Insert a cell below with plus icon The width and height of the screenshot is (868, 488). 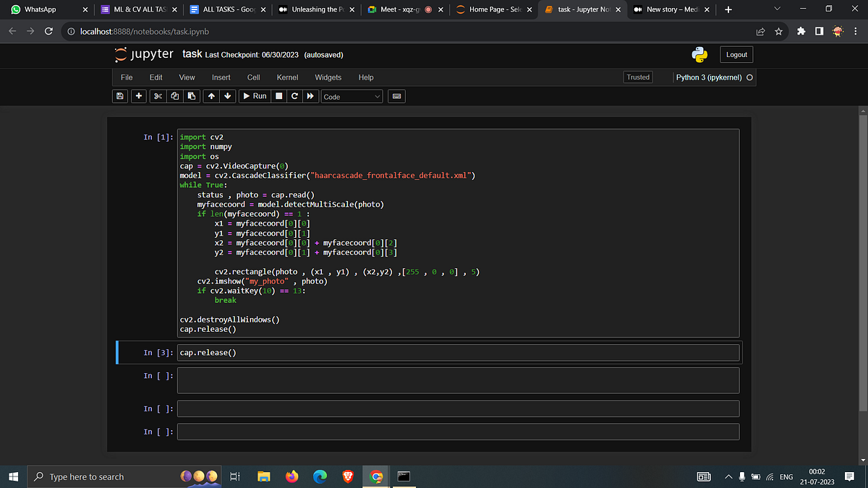click(137, 96)
